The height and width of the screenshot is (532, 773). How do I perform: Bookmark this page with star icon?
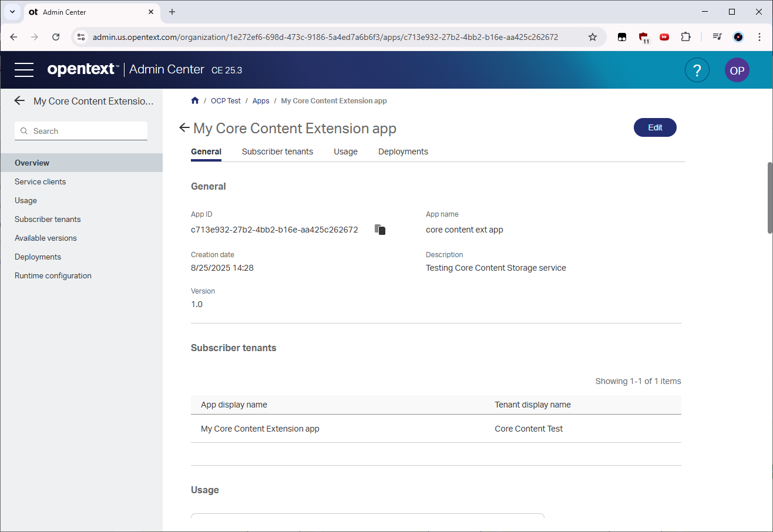coord(593,37)
